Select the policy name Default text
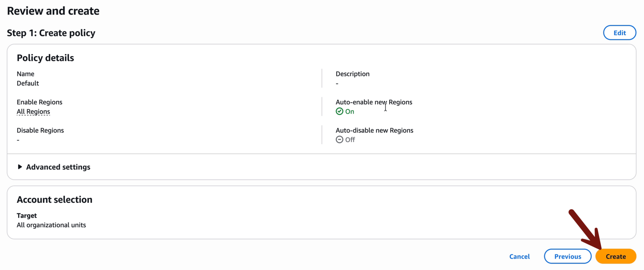644x270 pixels. [28, 83]
